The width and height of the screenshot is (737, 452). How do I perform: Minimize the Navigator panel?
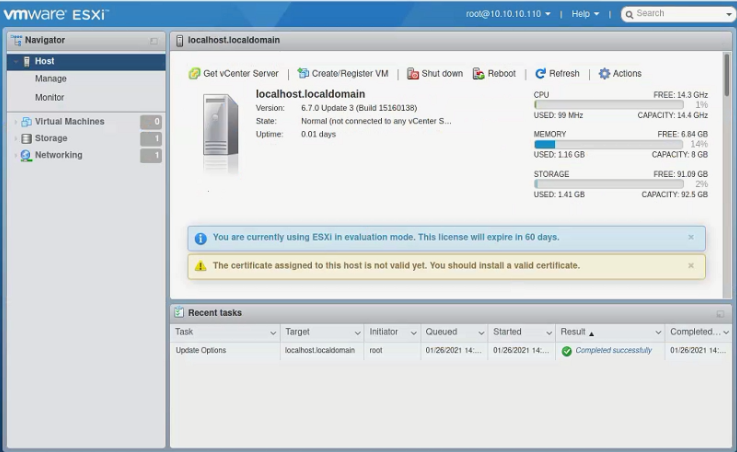pos(154,41)
